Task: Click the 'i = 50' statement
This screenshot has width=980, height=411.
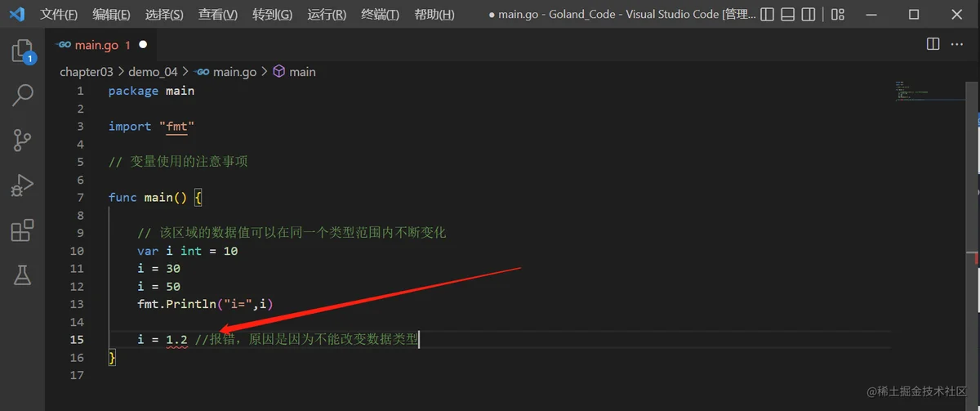Action: pos(159,287)
